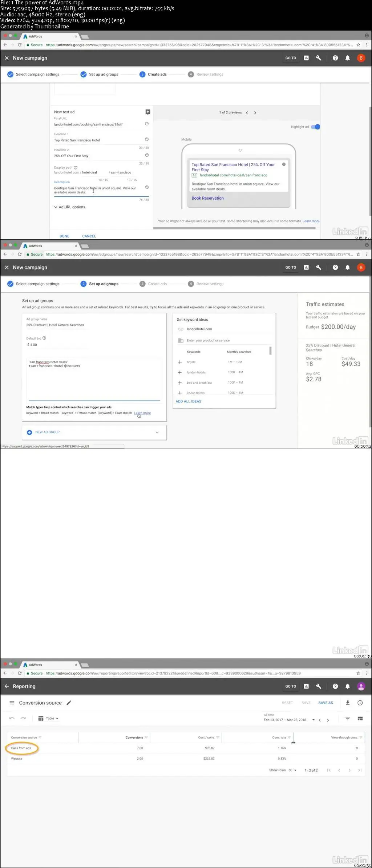Rename the report with the pencil icon
The height and width of the screenshot is (868, 372).
point(69,703)
